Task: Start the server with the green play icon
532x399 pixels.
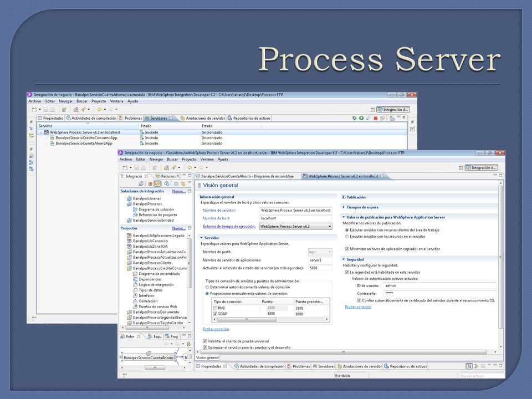Action: point(361,118)
